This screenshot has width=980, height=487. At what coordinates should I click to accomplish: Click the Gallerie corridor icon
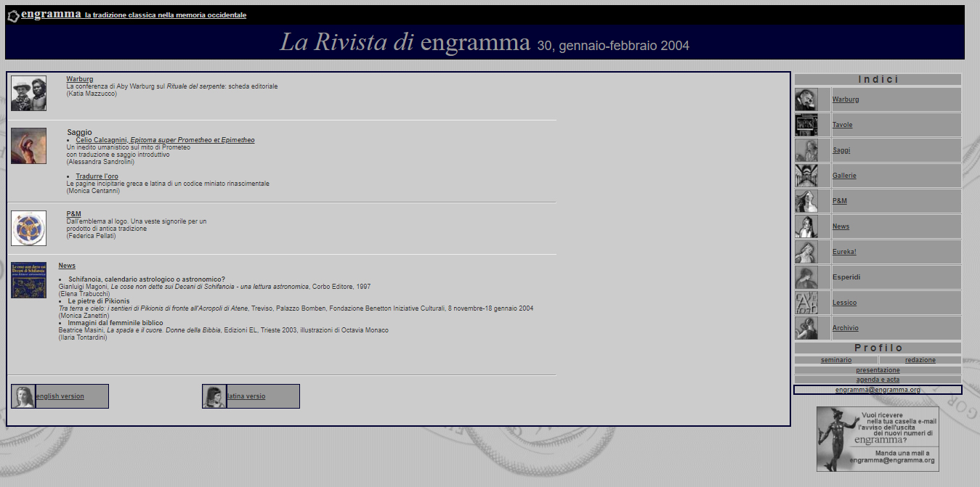[x=806, y=176]
